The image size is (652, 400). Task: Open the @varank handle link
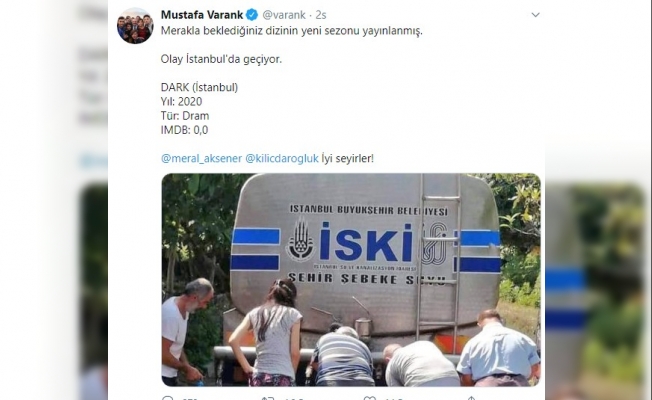[284, 15]
